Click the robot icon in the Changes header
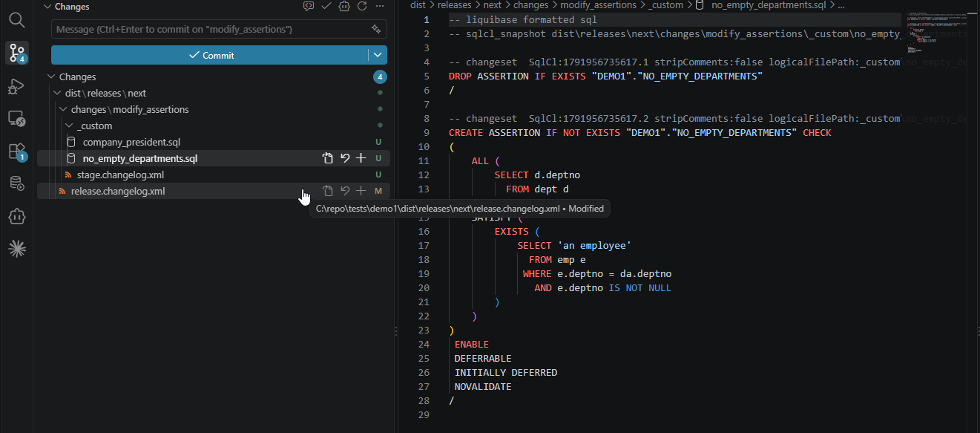 coord(344,6)
